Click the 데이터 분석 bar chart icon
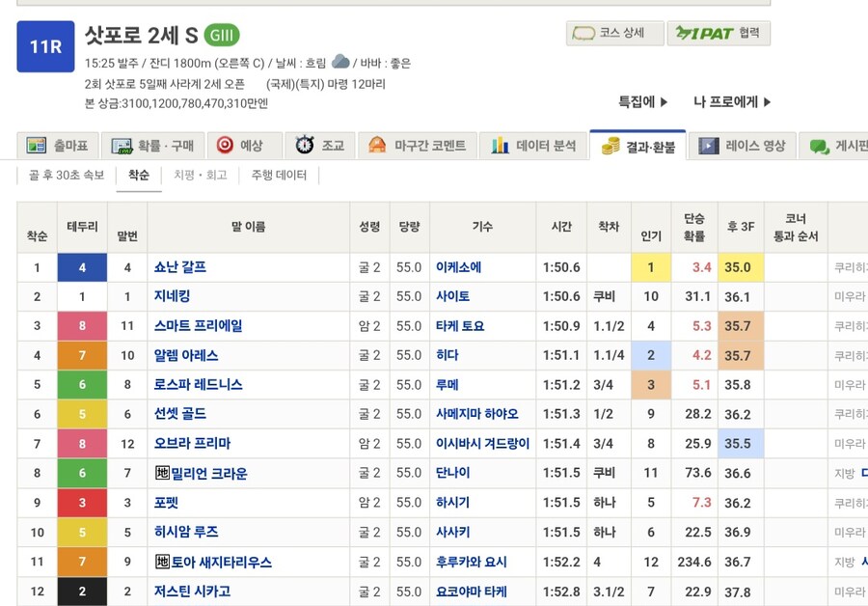868x606 pixels. click(498, 144)
